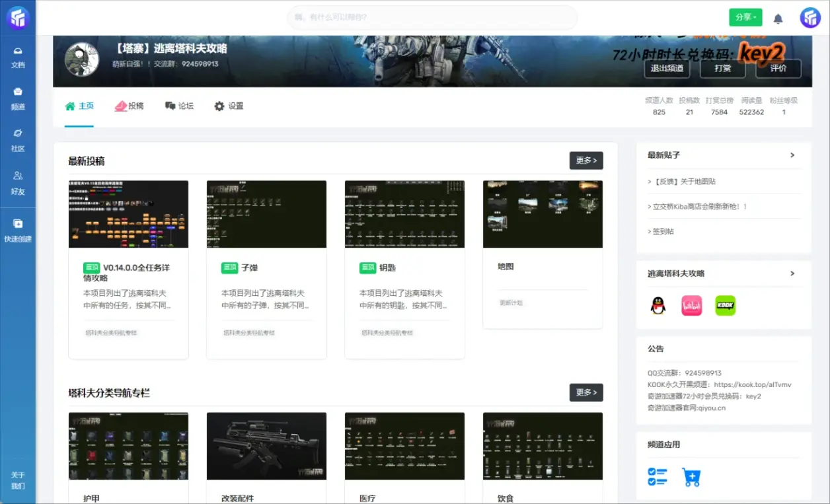The height and width of the screenshot is (504, 830).
Task: Open the 文档 sidebar section
Action: point(18,58)
